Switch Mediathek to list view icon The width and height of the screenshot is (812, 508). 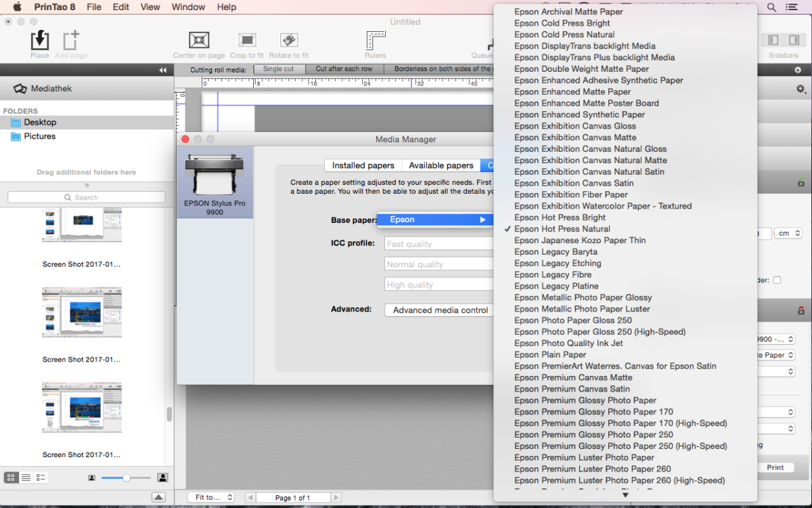pyautogui.click(x=26, y=478)
